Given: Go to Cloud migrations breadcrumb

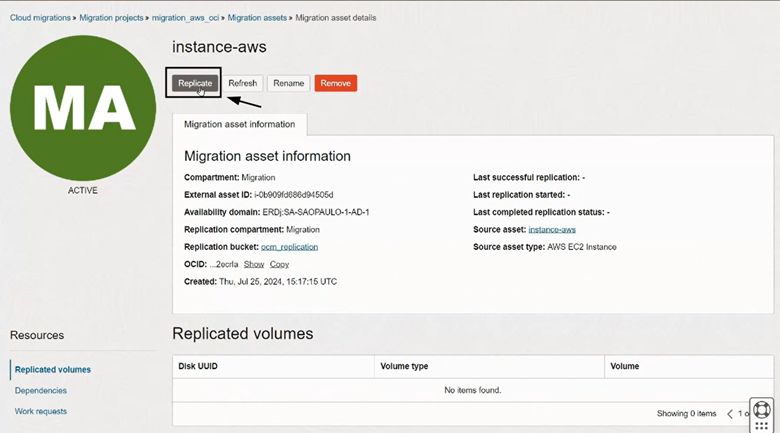Looking at the screenshot, I should coord(42,18).
